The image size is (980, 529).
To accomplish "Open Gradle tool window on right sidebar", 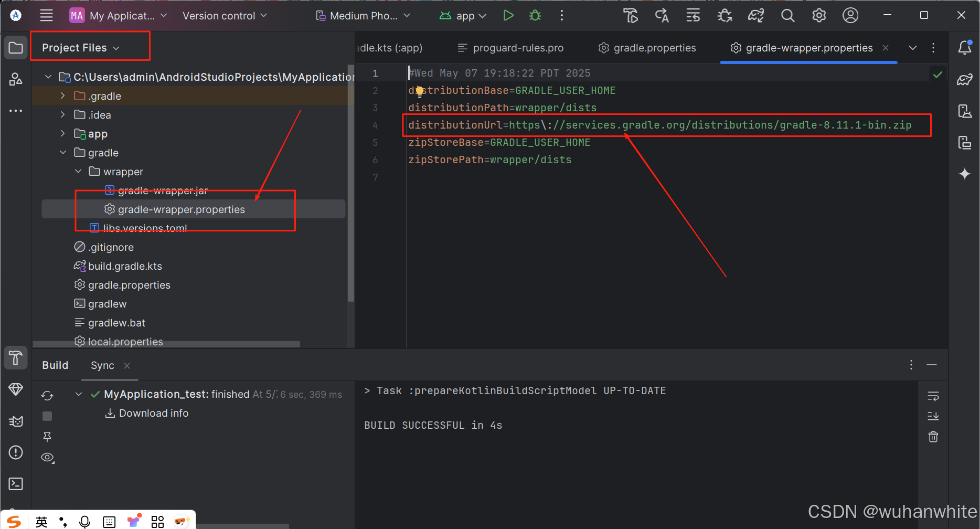I will pyautogui.click(x=965, y=80).
